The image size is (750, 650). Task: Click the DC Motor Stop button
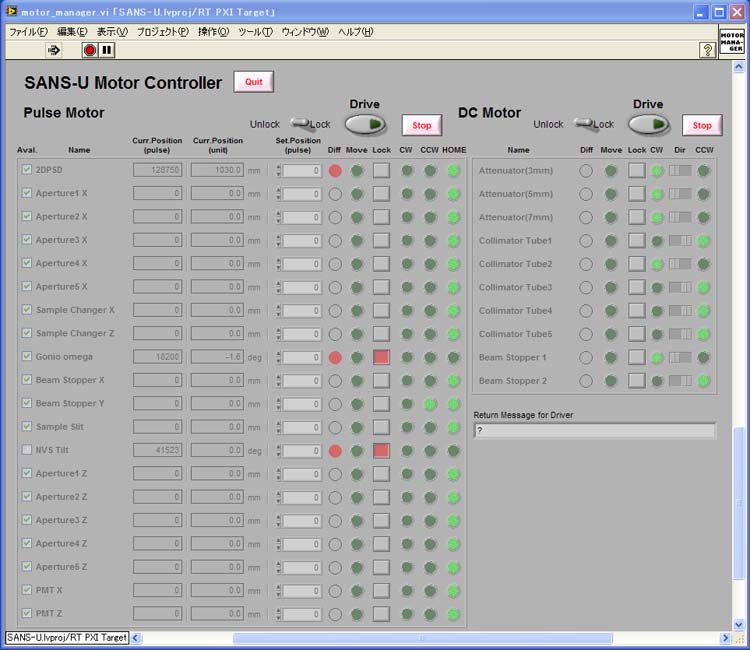[702, 125]
